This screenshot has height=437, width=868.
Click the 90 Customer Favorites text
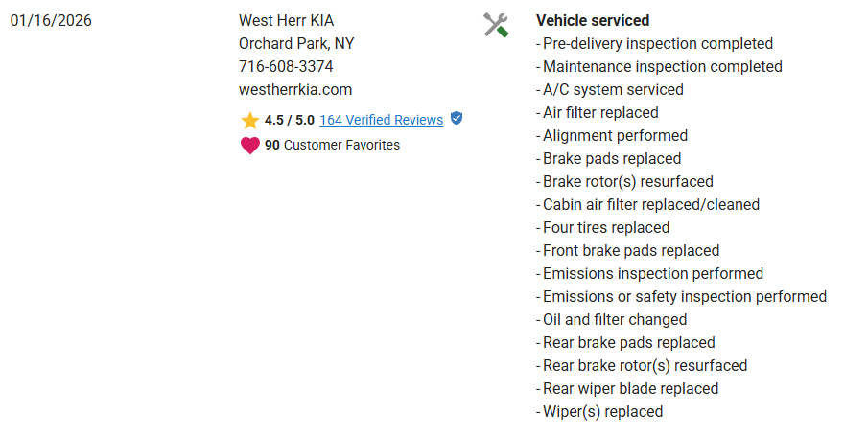tap(332, 145)
